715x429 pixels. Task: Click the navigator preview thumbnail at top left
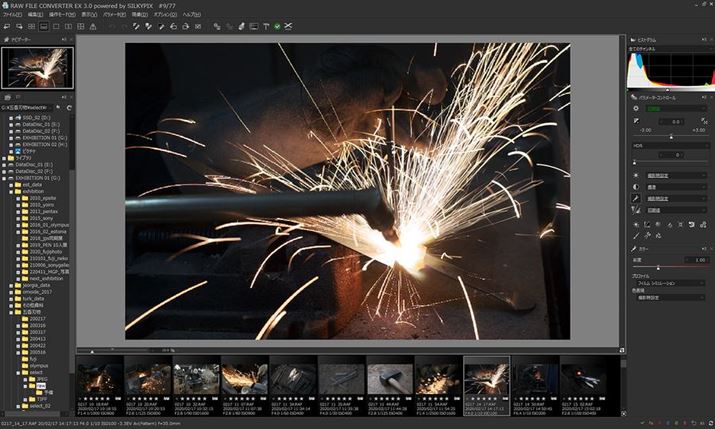[37, 67]
